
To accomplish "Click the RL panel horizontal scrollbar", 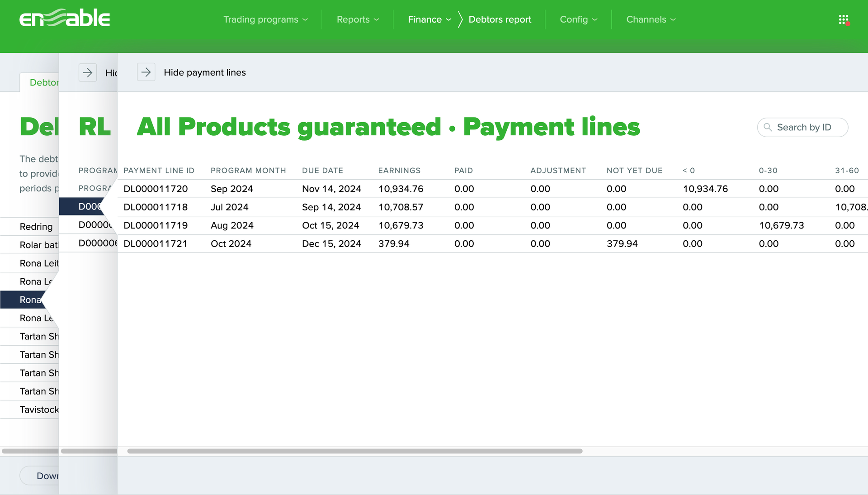I will point(89,451).
